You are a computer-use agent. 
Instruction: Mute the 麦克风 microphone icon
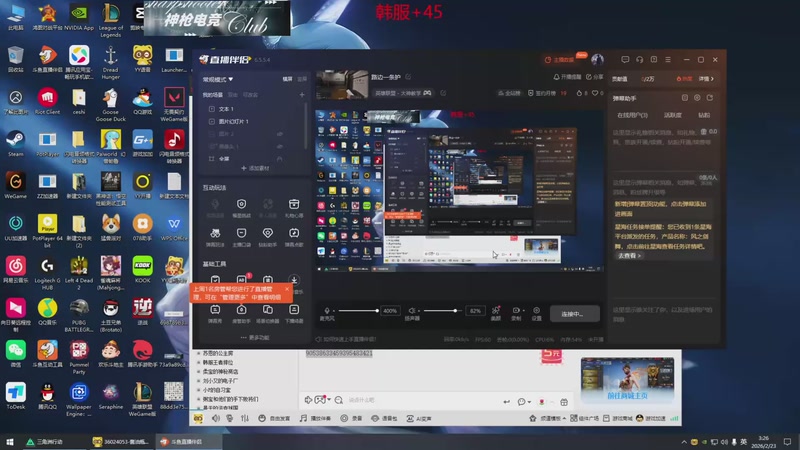[x=327, y=310]
